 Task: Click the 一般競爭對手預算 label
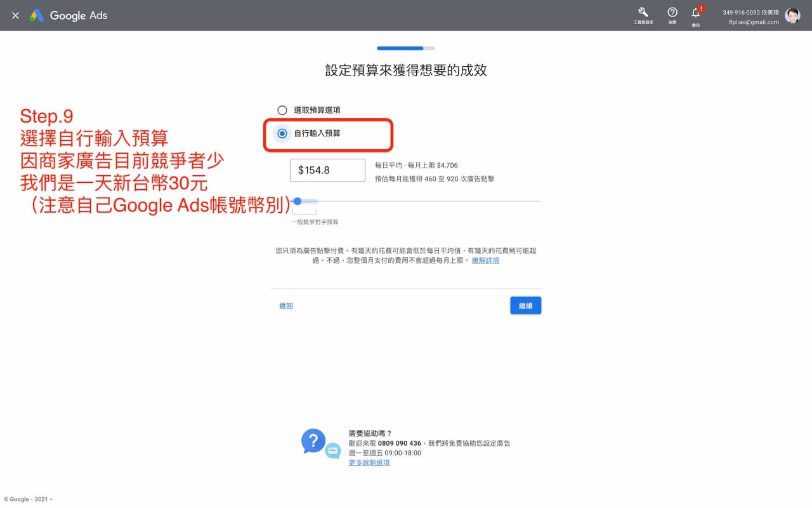[315, 222]
